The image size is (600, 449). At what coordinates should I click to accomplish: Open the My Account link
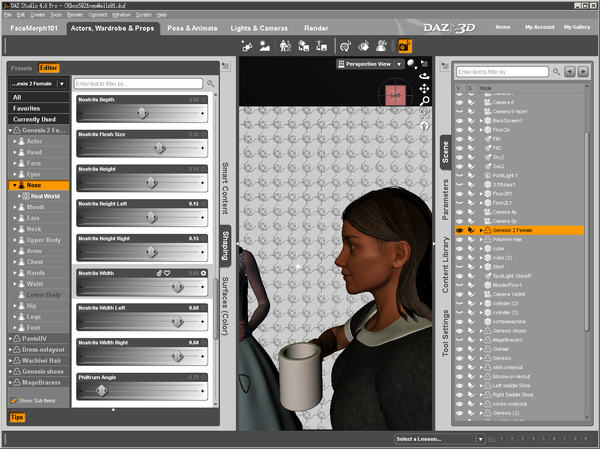(x=540, y=27)
